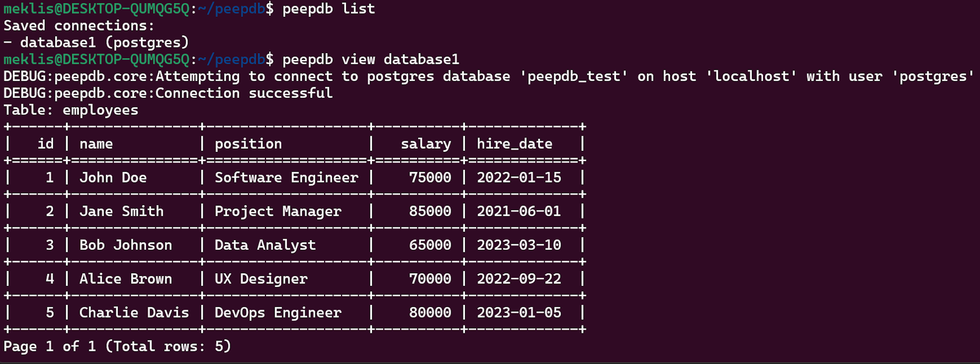Screen dimensions: 980x364
Task: Click the salary value 85000
Action: pyautogui.click(x=430, y=211)
